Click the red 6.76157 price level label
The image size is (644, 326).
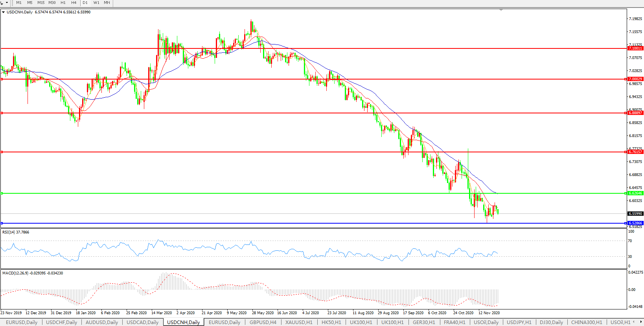click(635, 152)
